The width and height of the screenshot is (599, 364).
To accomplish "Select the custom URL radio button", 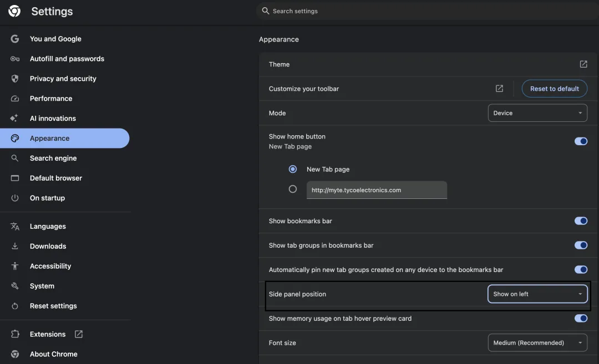I will [x=293, y=189].
